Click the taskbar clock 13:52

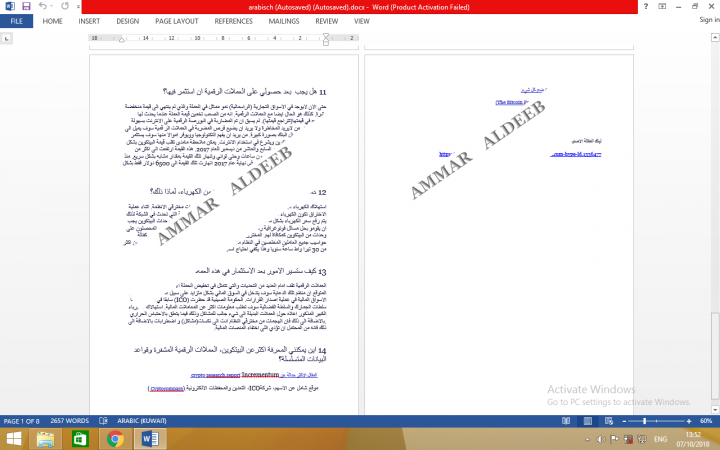pos(693,434)
